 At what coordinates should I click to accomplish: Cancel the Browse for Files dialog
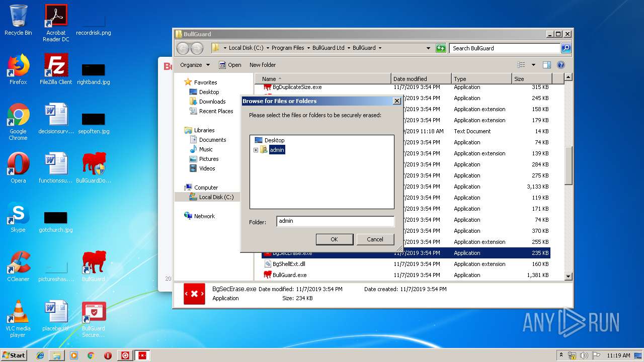(x=375, y=239)
